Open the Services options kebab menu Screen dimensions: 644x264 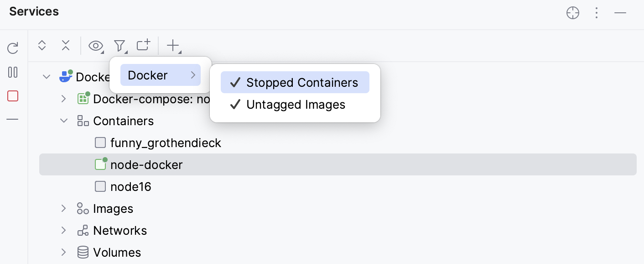pos(597,13)
